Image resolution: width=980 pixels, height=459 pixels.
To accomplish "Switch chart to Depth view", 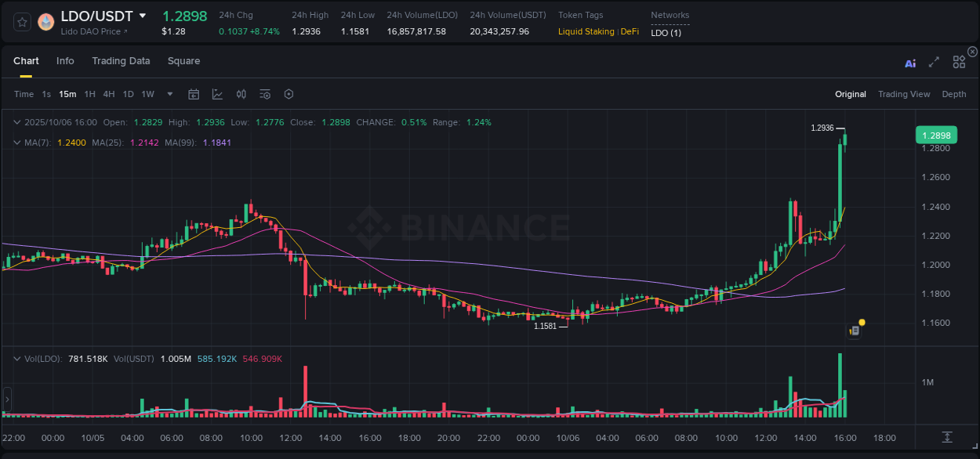I will coord(953,94).
